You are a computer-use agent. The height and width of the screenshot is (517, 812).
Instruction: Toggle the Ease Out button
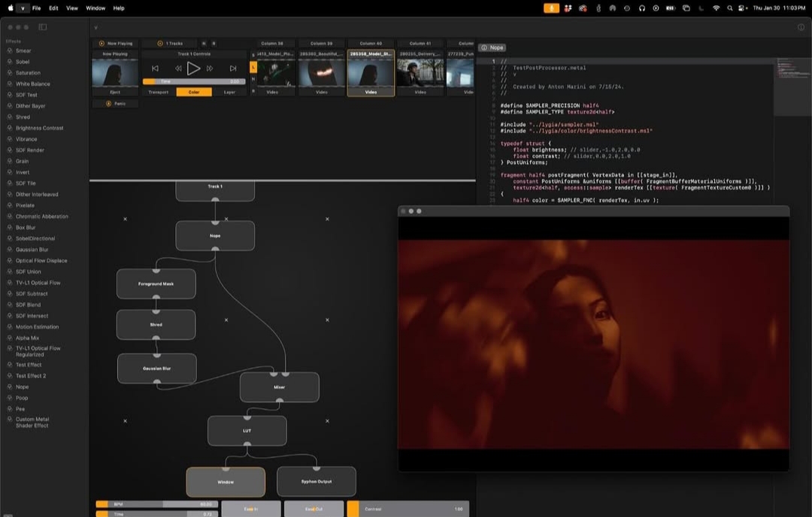[x=314, y=509]
